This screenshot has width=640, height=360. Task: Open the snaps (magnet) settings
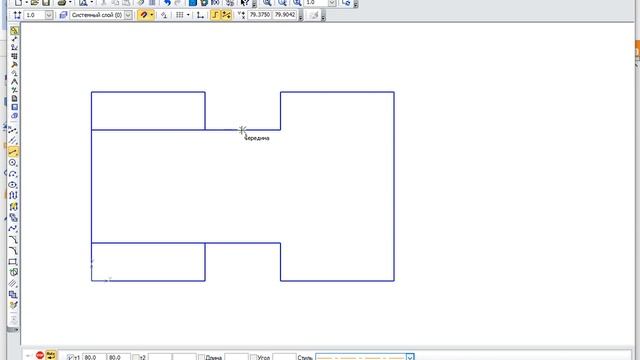pyautogui.click(x=143, y=15)
